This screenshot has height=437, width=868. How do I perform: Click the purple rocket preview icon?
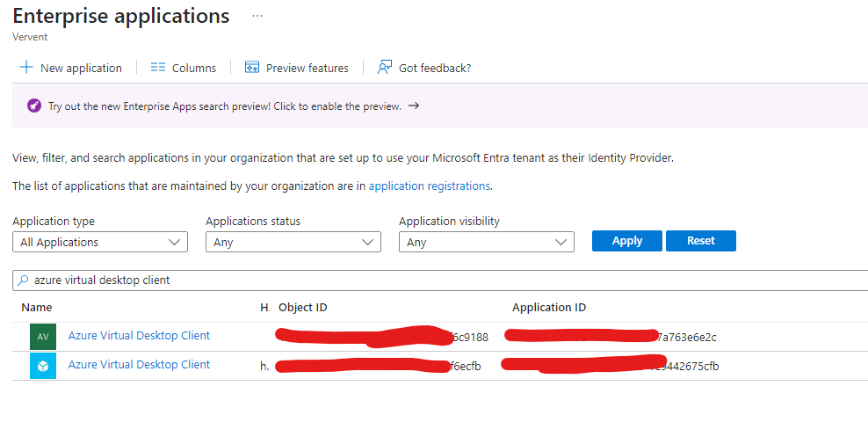33,106
